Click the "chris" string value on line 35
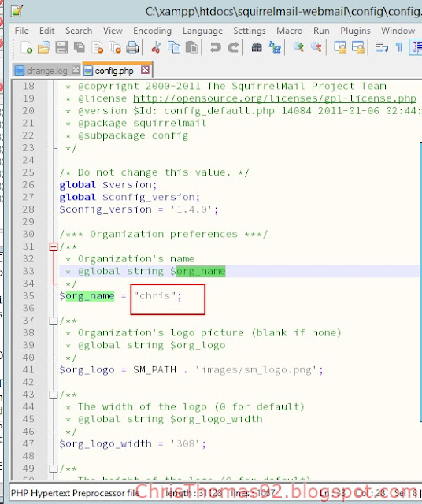Viewport: 422px width, 504px height. tap(154, 296)
